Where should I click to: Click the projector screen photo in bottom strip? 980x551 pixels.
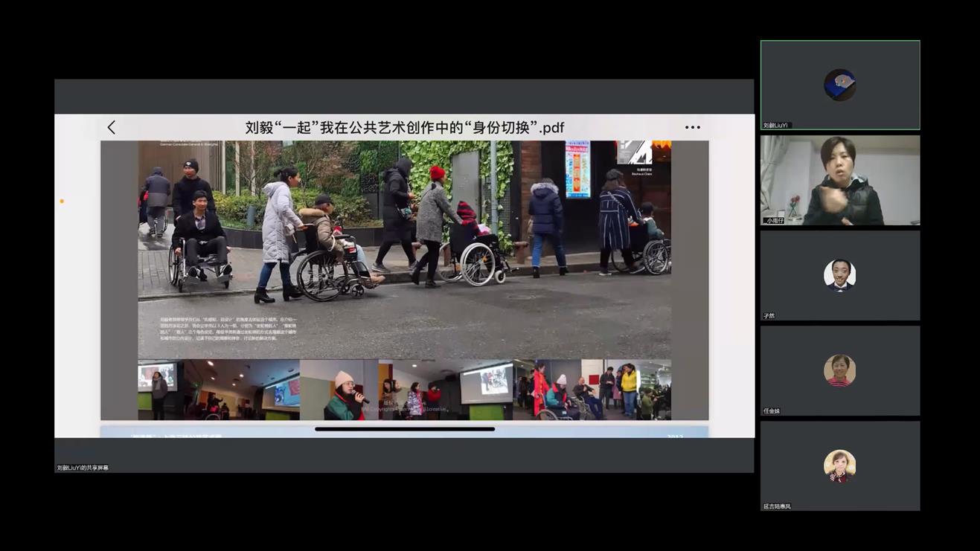[x=445, y=390]
